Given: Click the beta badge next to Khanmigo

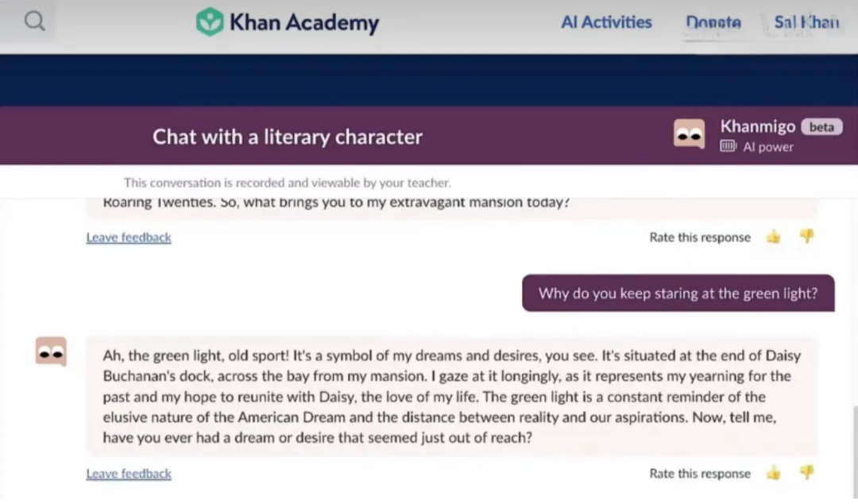Looking at the screenshot, I should coord(821,127).
